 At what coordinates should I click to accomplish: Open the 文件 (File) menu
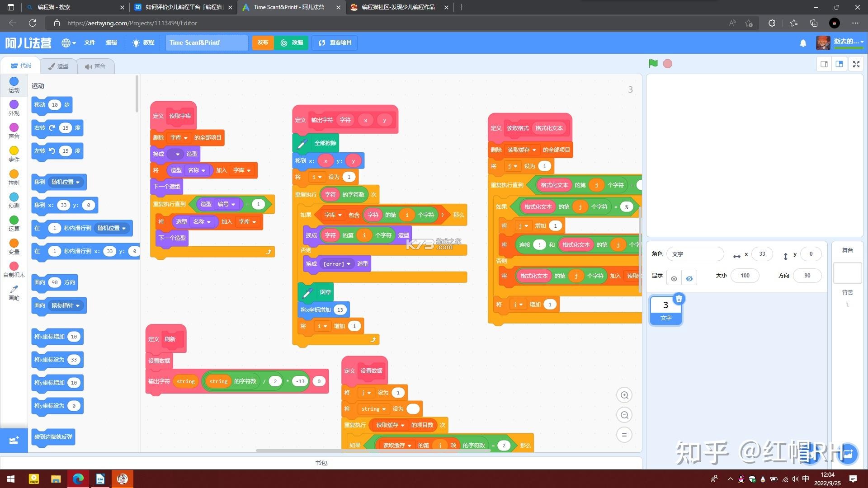[x=90, y=42]
